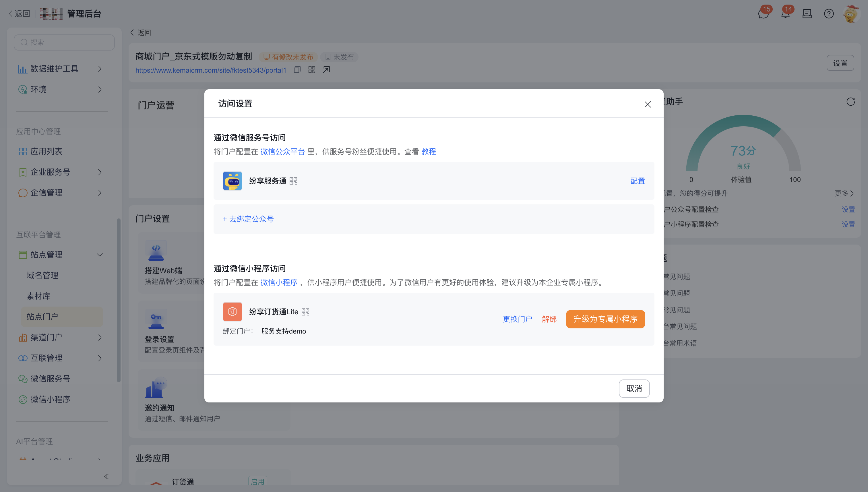Focus the sidebar 搜索 input
This screenshot has width=868, height=492.
click(64, 42)
